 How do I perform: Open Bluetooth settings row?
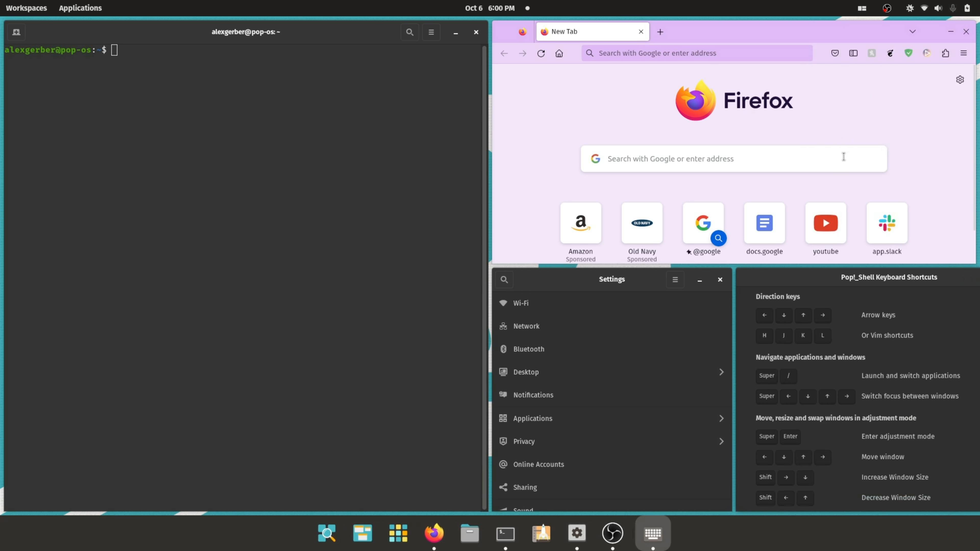[612, 349]
